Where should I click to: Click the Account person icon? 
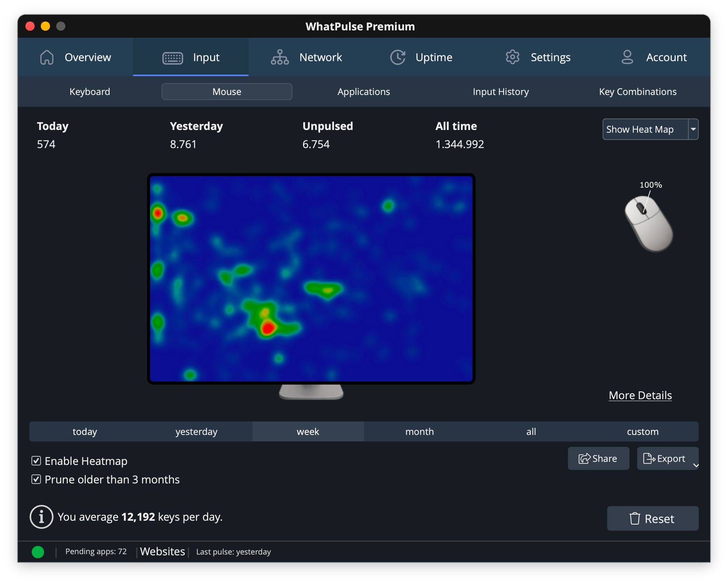627,57
